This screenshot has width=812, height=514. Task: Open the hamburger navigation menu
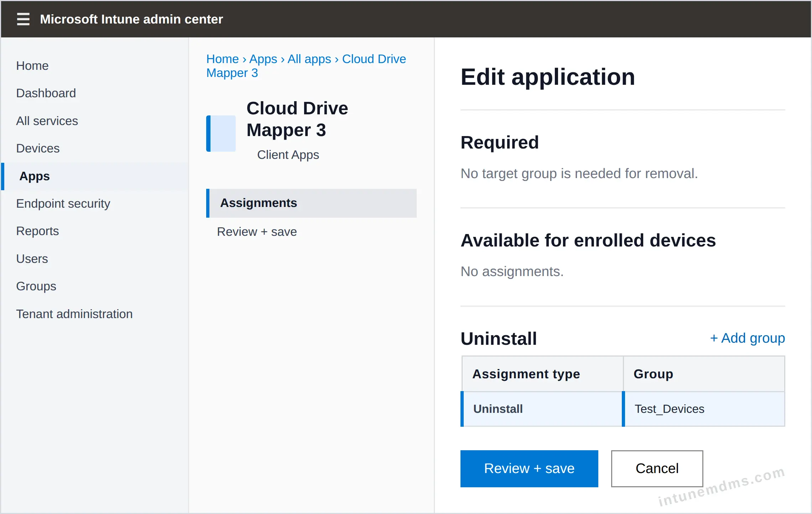tap(23, 19)
